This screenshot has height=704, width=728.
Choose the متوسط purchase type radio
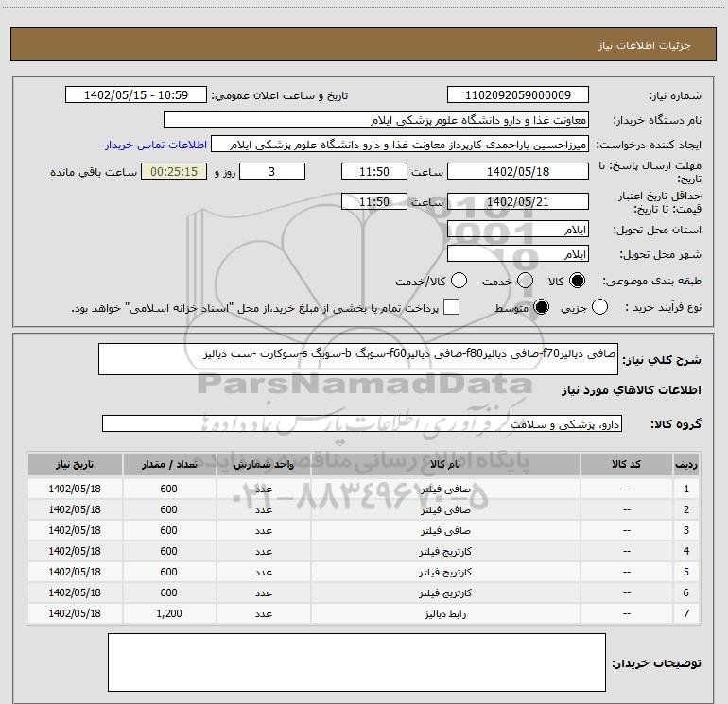pyautogui.click(x=541, y=307)
